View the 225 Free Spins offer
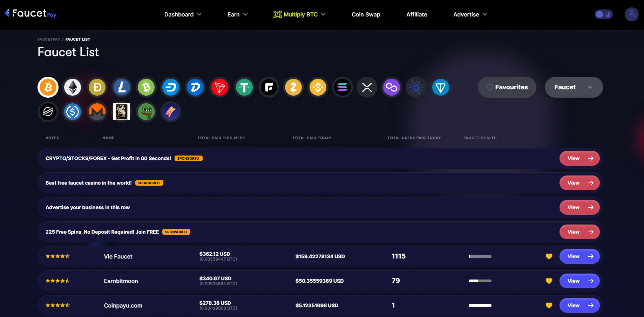Screen dimensions: 644x317 (579, 232)
